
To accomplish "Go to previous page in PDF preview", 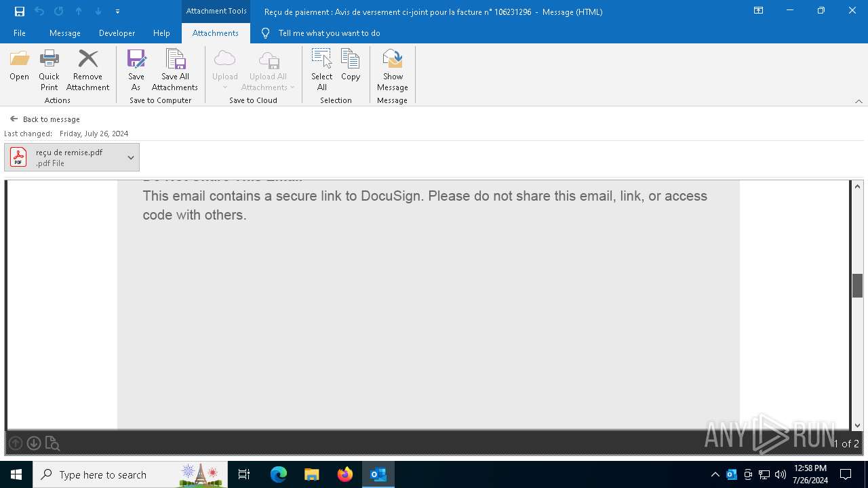I will [16, 443].
